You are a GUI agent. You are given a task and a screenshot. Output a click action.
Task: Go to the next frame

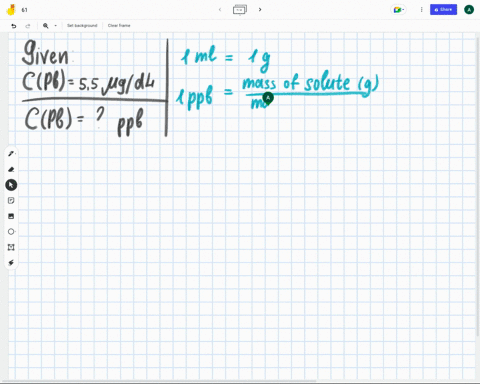tap(260, 10)
